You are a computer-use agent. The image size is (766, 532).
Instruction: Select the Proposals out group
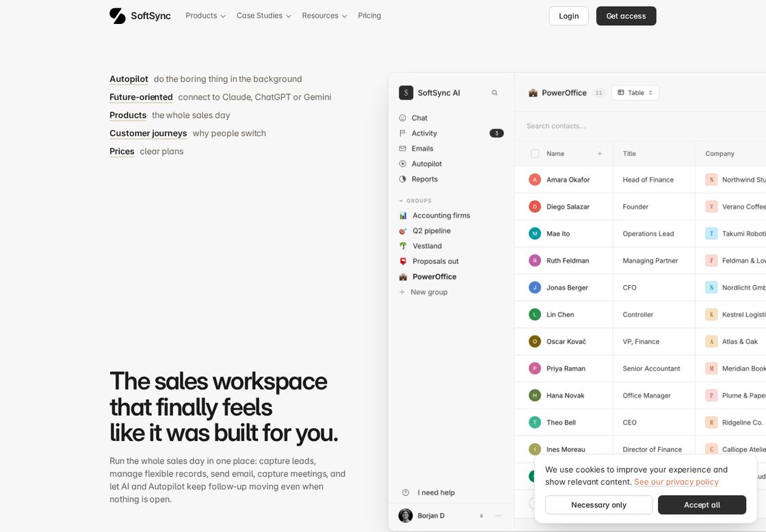click(x=435, y=261)
